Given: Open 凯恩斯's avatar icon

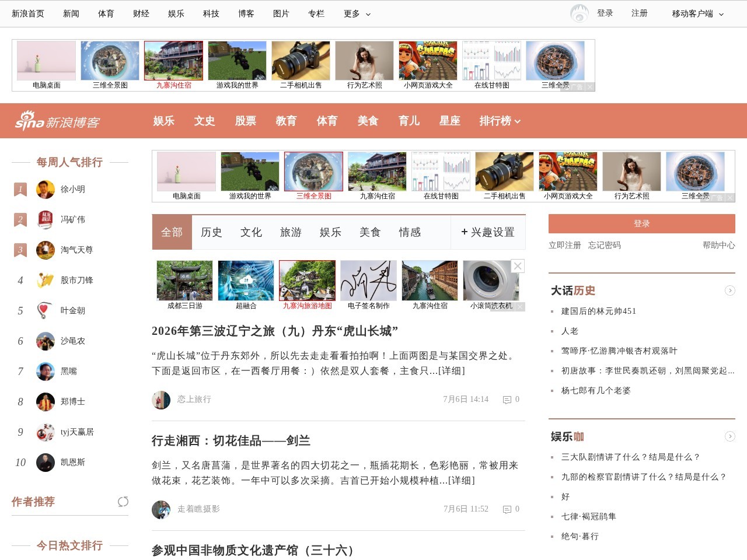Looking at the screenshot, I should coord(46,462).
